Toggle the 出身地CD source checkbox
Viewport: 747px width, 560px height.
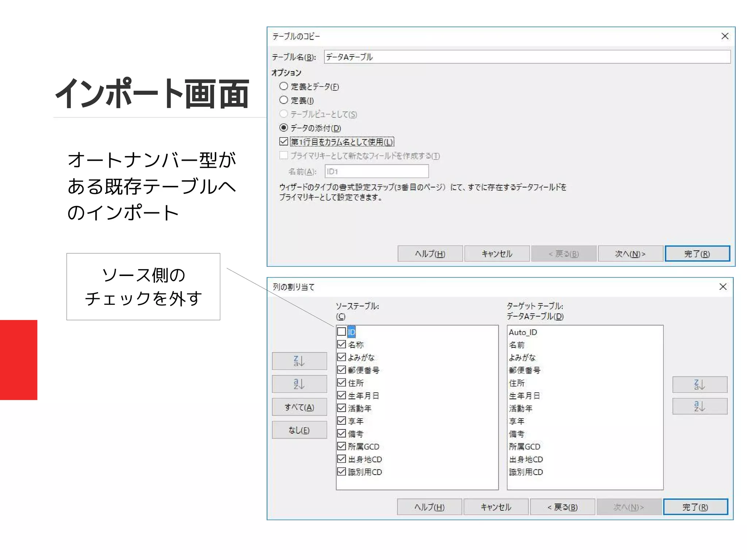pyautogui.click(x=341, y=459)
